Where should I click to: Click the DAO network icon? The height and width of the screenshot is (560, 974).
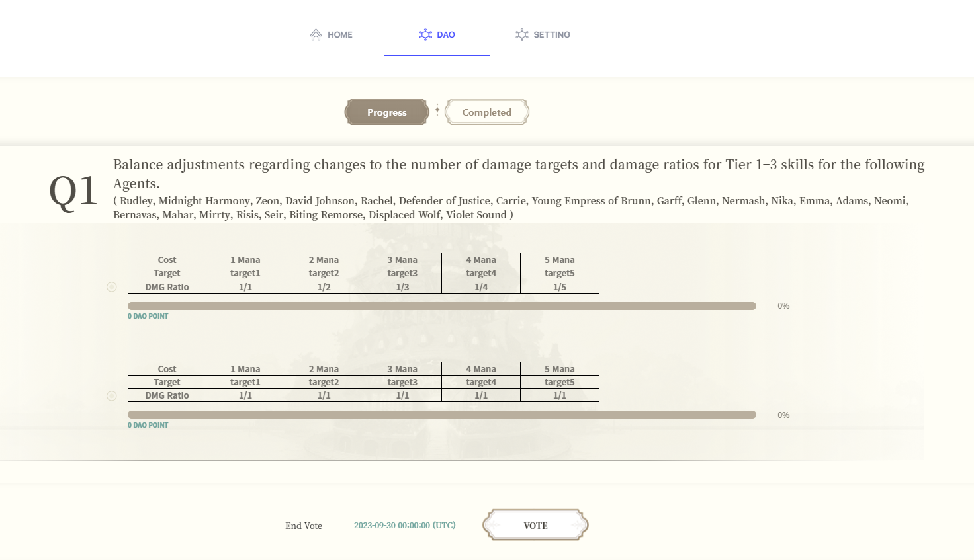click(425, 35)
